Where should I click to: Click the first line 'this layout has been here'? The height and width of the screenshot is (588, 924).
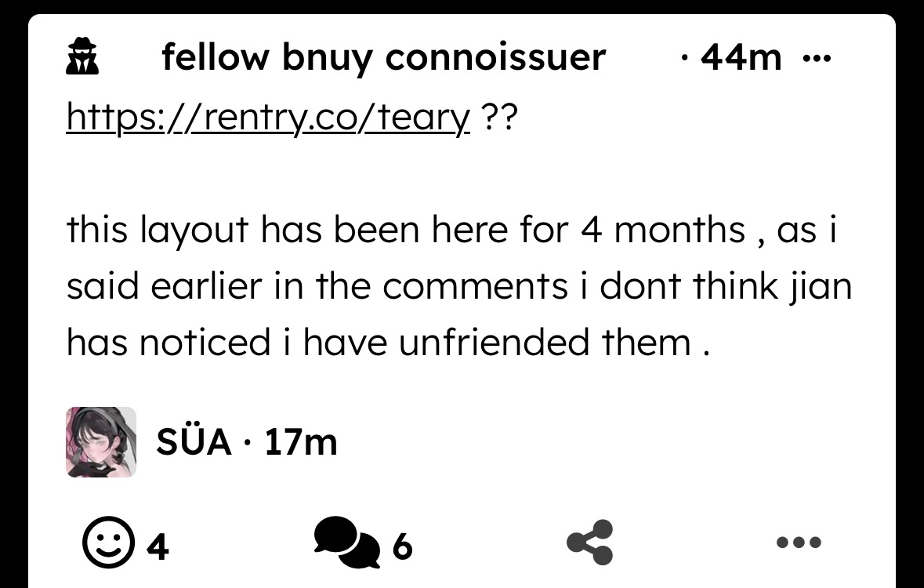point(451,230)
